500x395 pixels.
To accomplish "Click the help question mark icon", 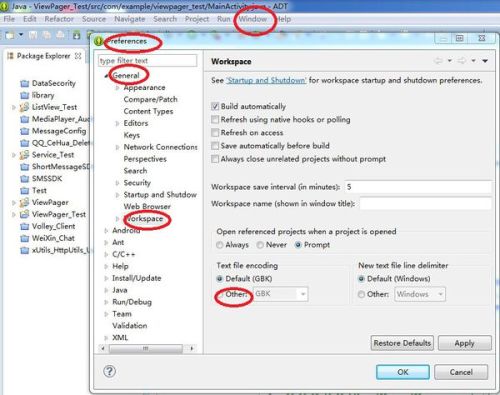I will [x=109, y=371].
